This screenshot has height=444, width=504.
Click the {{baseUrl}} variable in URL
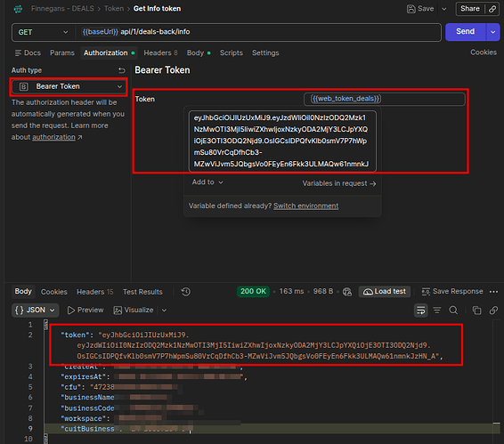coord(100,32)
